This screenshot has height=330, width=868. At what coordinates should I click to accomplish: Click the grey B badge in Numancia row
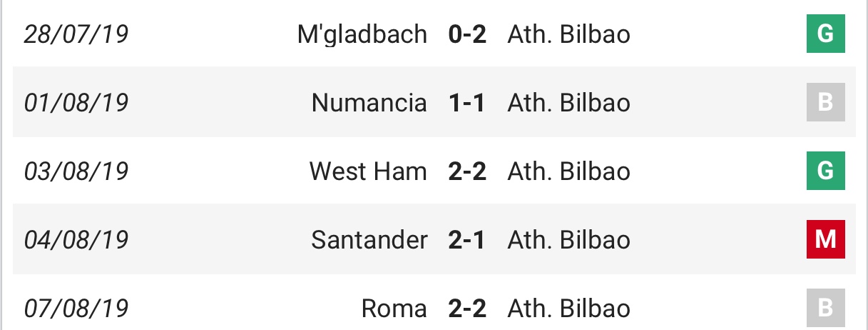(x=825, y=103)
